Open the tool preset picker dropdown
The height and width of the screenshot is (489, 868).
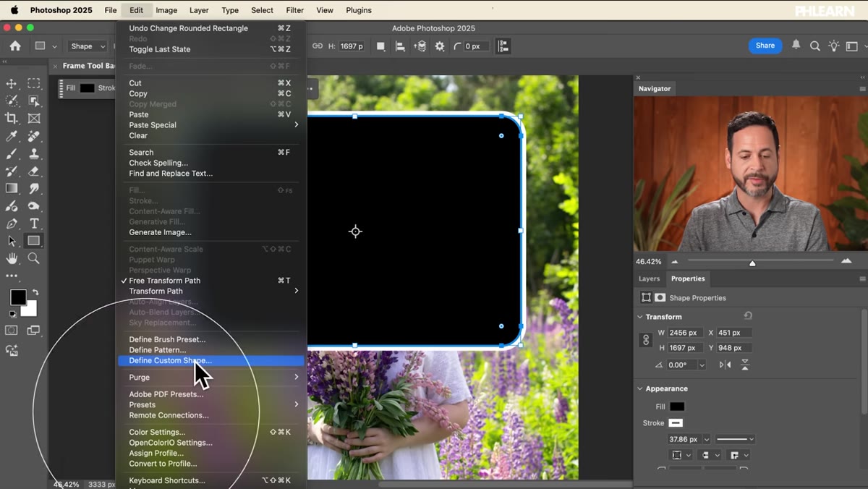pyautogui.click(x=45, y=46)
